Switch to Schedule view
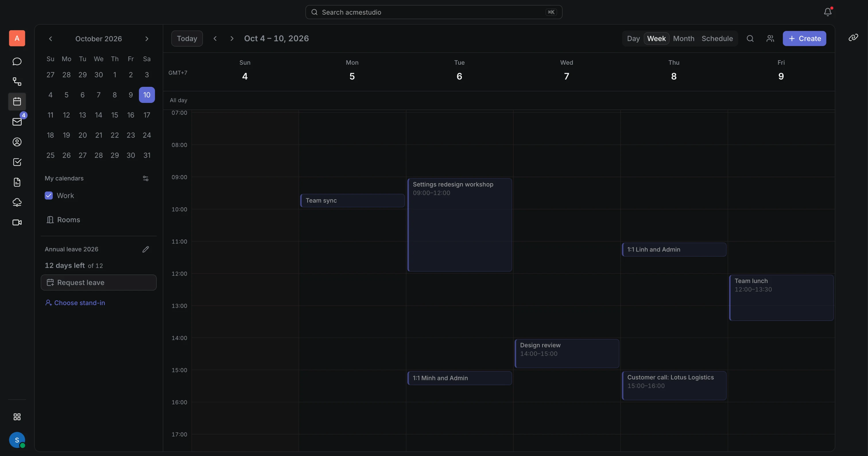868x456 pixels. [x=717, y=38]
